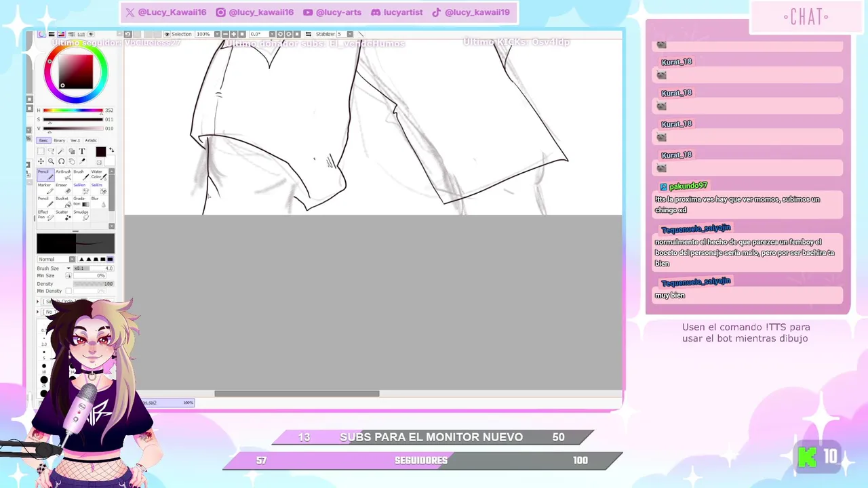Image resolution: width=868 pixels, height=488 pixels.
Task: Select the Zoom magnifier tool
Action: [x=51, y=161]
